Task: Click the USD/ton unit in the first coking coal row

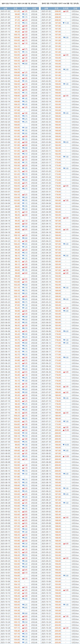Action: pyautogui.click(x=75, y=12)
